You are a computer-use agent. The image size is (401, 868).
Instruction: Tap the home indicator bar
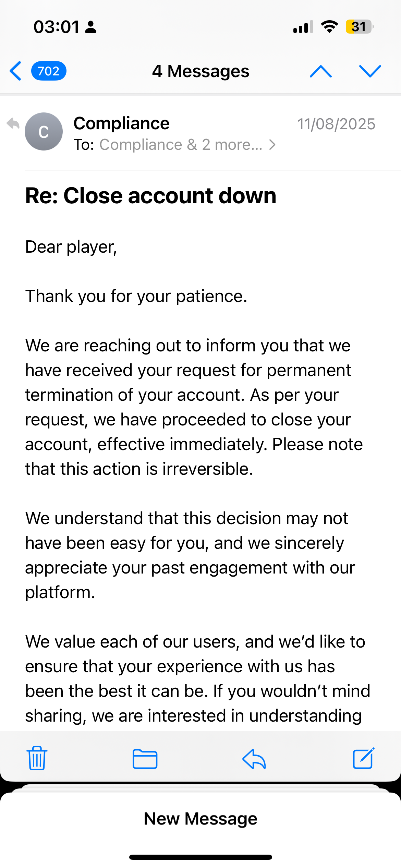[200, 857]
